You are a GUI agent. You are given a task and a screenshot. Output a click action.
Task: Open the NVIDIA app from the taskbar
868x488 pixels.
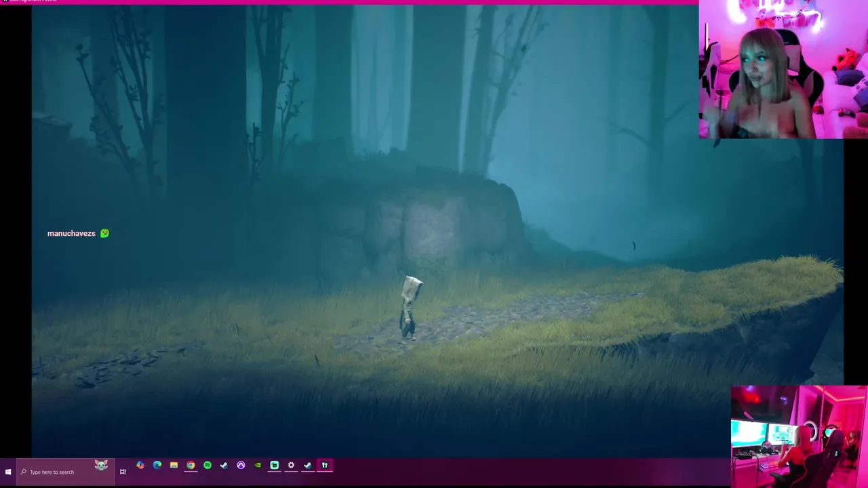tap(258, 466)
